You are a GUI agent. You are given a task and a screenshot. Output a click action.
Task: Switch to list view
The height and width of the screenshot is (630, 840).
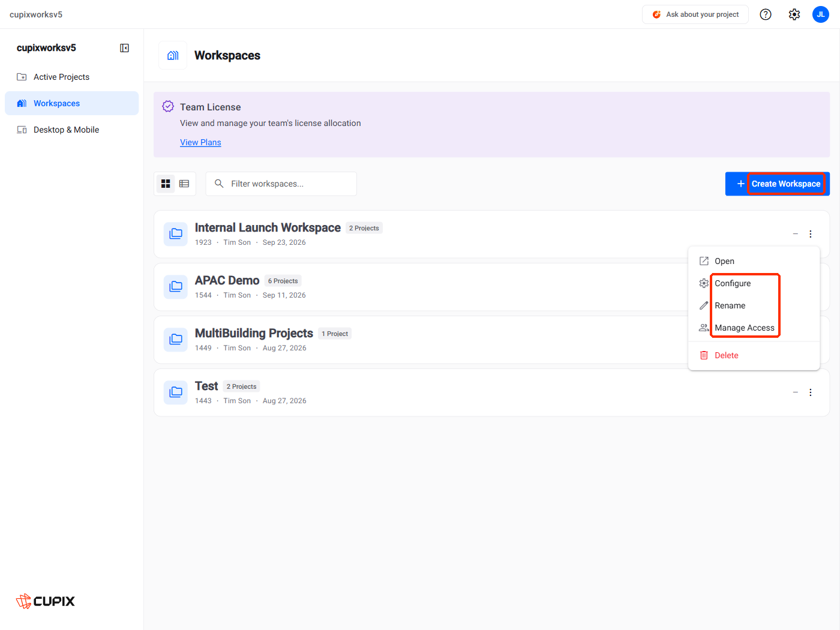point(184,184)
